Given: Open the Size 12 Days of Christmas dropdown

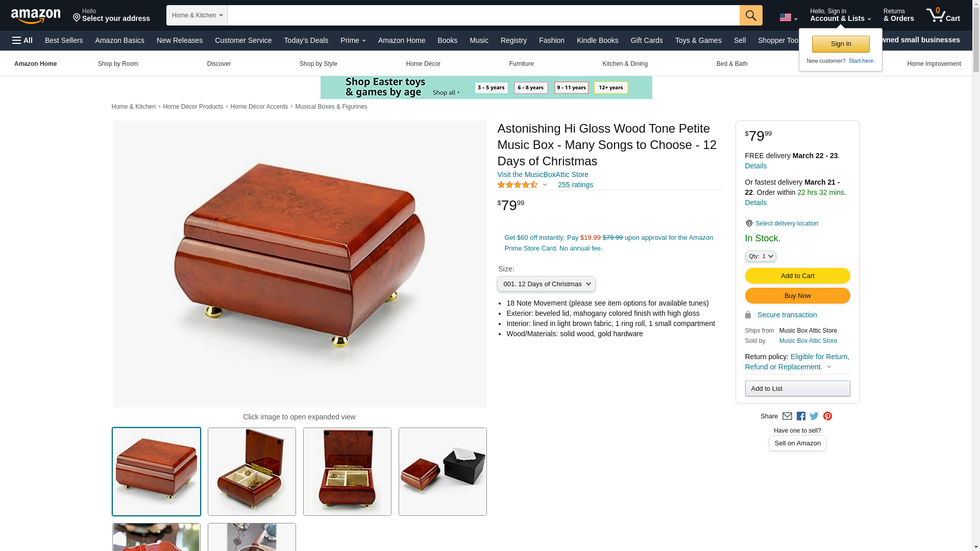Looking at the screenshot, I should pos(546,284).
